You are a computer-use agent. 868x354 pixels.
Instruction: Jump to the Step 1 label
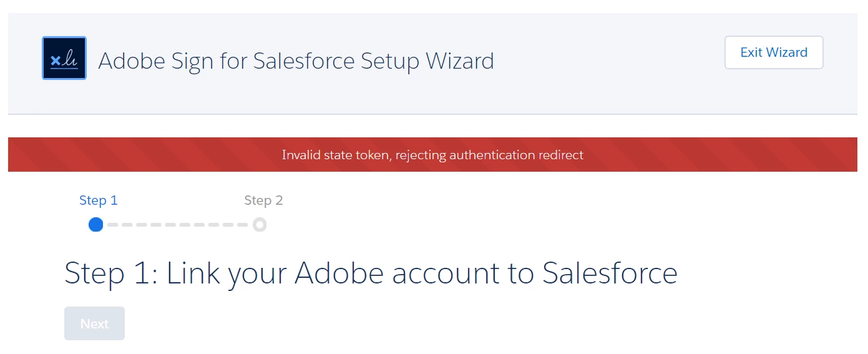pos(99,200)
